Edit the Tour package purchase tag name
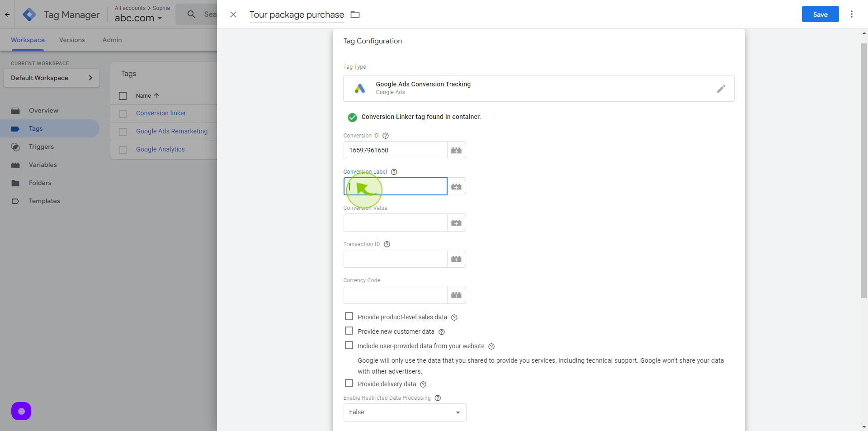The height and width of the screenshot is (431, 868). (297, 14)
